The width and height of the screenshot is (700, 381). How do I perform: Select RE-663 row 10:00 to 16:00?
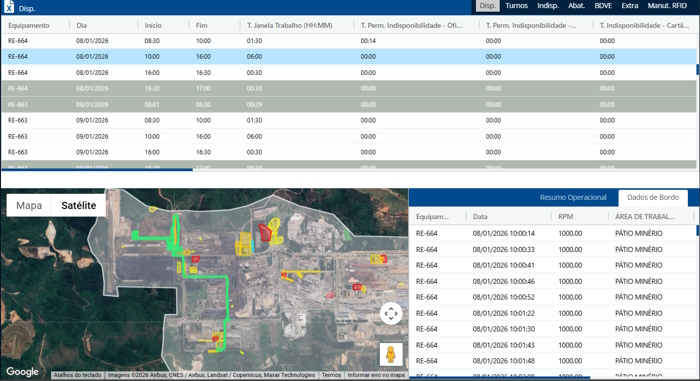click(349, 136)
